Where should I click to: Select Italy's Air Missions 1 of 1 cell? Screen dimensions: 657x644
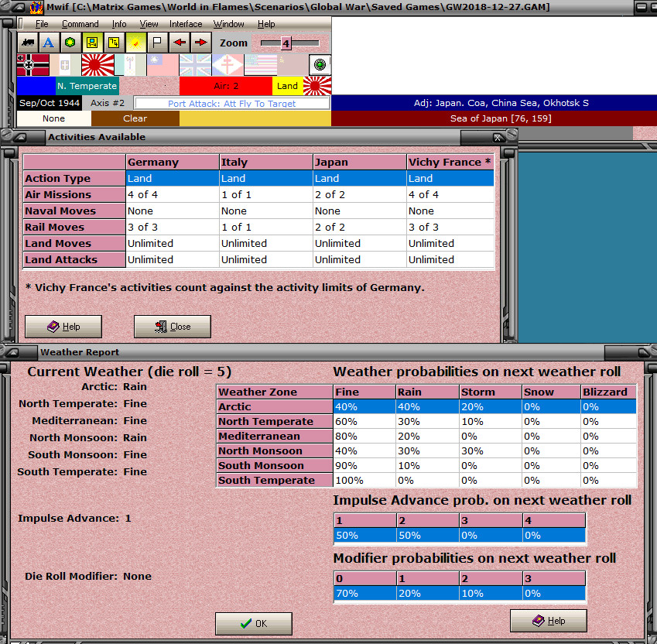[266, 194]
